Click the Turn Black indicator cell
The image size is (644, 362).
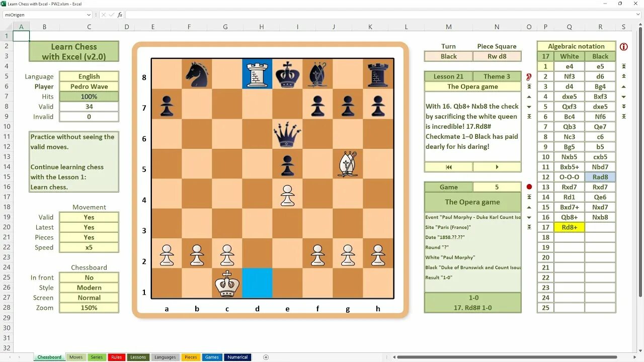click(449, 56)
